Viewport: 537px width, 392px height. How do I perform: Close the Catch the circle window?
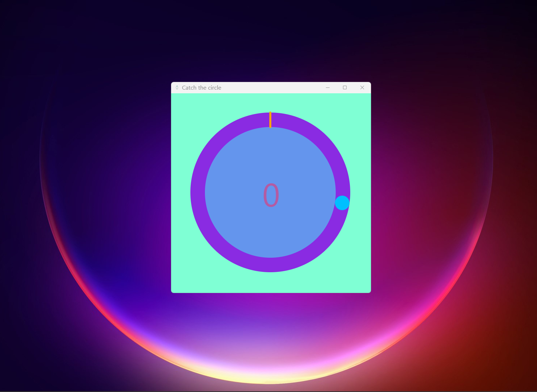362,87
